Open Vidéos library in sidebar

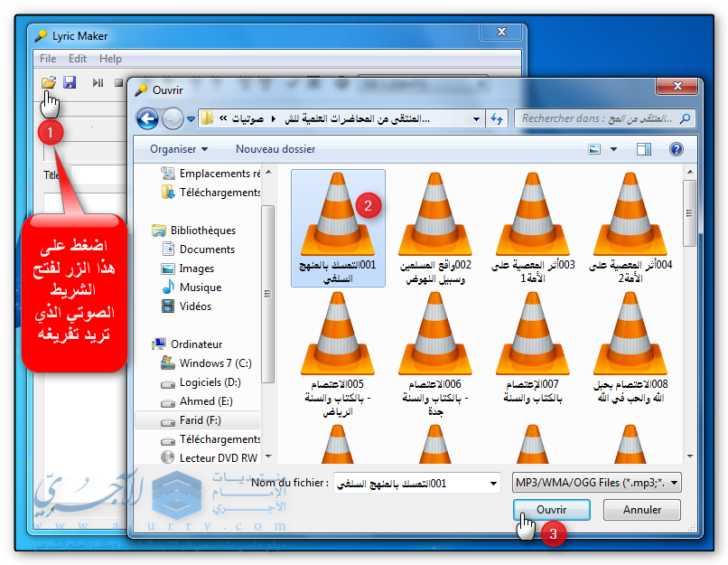(187, 306)
